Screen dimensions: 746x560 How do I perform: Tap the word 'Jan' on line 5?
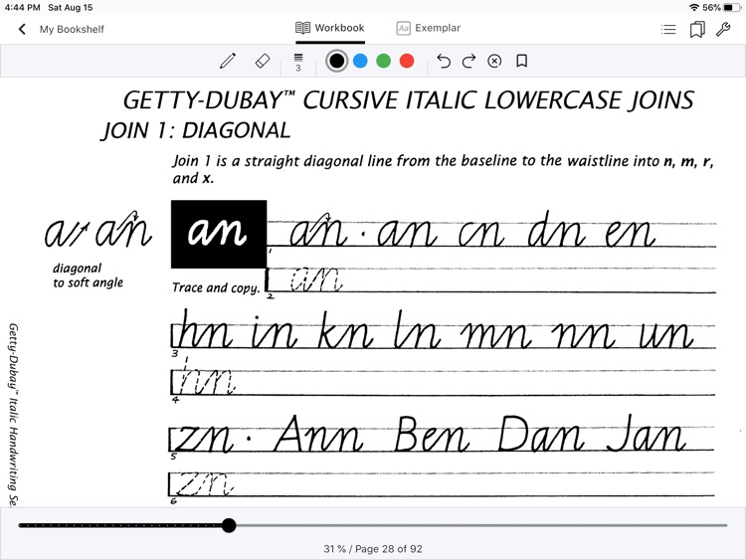pyautogui.click(x=647, y=434)
